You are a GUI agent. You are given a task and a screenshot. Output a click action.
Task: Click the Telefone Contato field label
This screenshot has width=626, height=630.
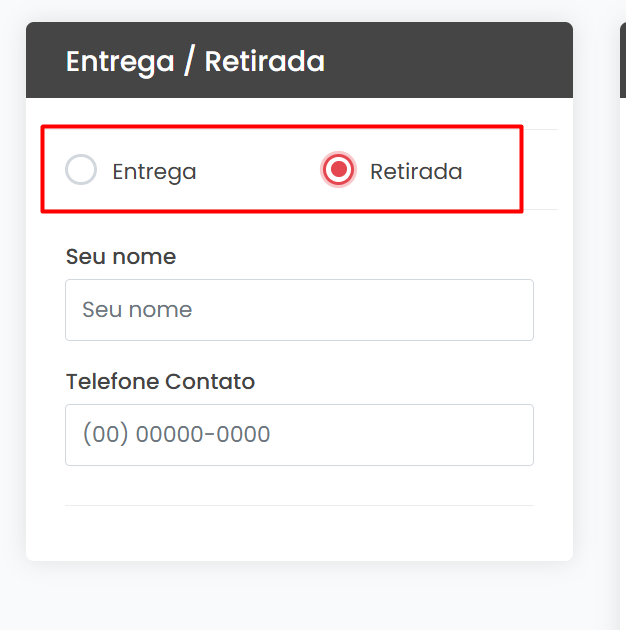pos(160,382)
